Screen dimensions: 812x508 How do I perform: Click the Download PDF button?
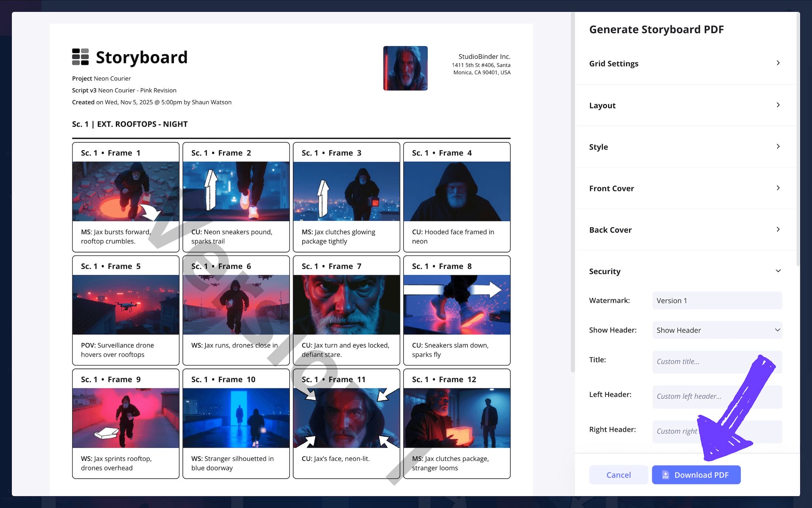[696, 475]
